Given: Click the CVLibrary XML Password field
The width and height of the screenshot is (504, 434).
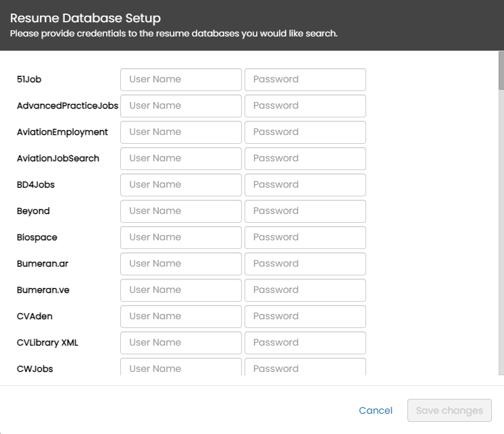Looking at the screenshot, I should [x=305, y=343].
